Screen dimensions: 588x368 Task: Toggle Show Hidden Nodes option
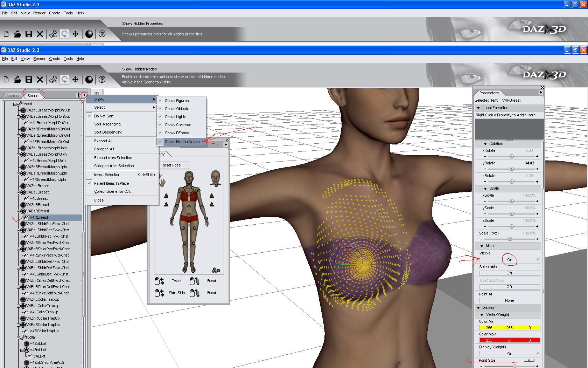[x=182, y=142]
